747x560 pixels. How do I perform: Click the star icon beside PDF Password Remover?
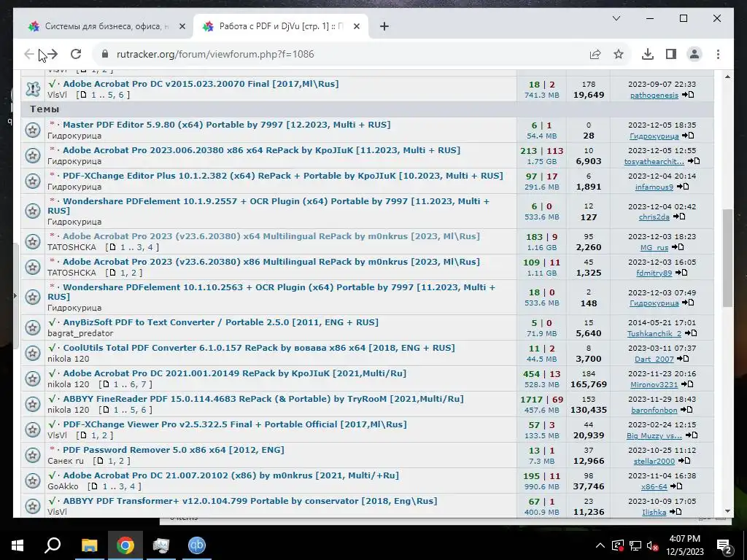tap(32, 455)
